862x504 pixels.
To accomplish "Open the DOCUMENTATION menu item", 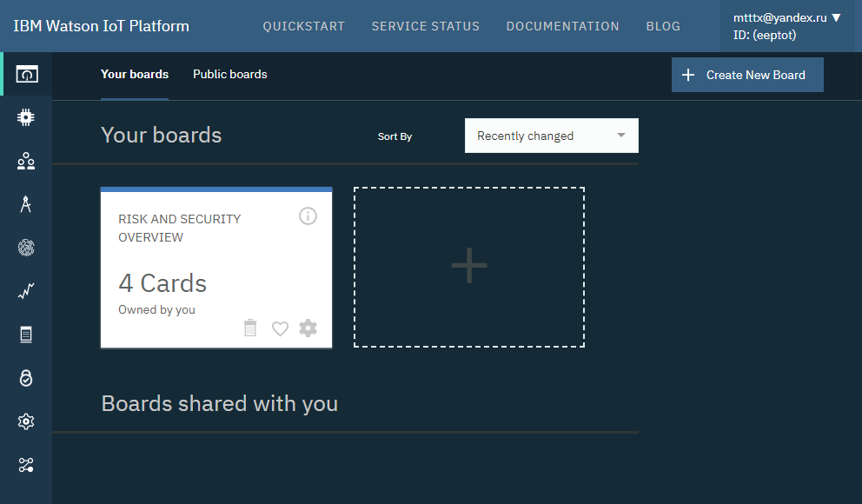I will pos(562,26).
